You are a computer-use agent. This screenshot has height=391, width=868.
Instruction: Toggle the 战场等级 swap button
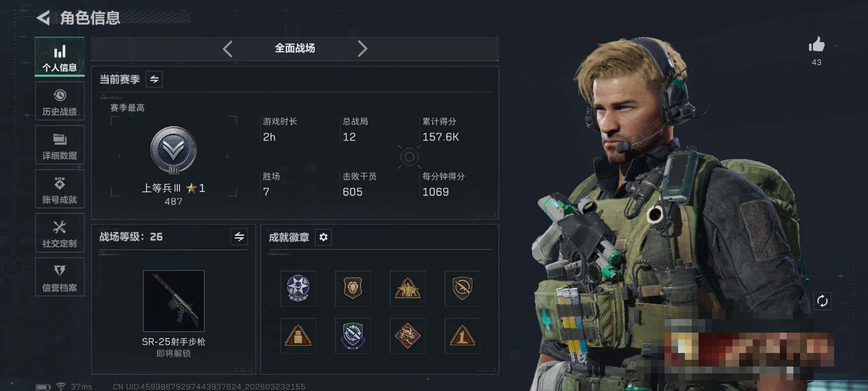pos(239,236)
